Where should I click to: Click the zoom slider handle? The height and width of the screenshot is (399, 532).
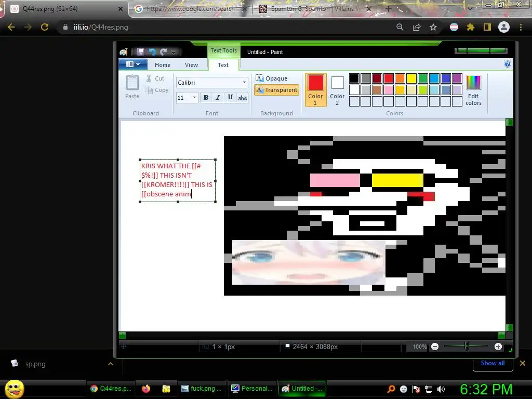(x=467, y=347)
